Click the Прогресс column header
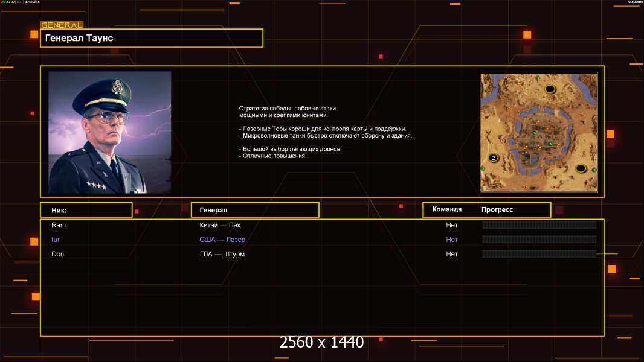 497,209
